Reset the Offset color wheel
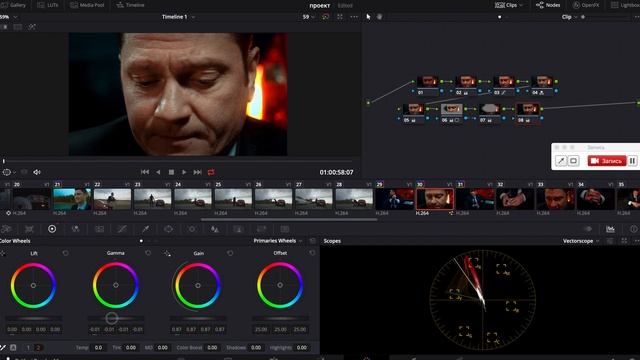The height and width of the screenshot is (360, 640). point(312,253)
